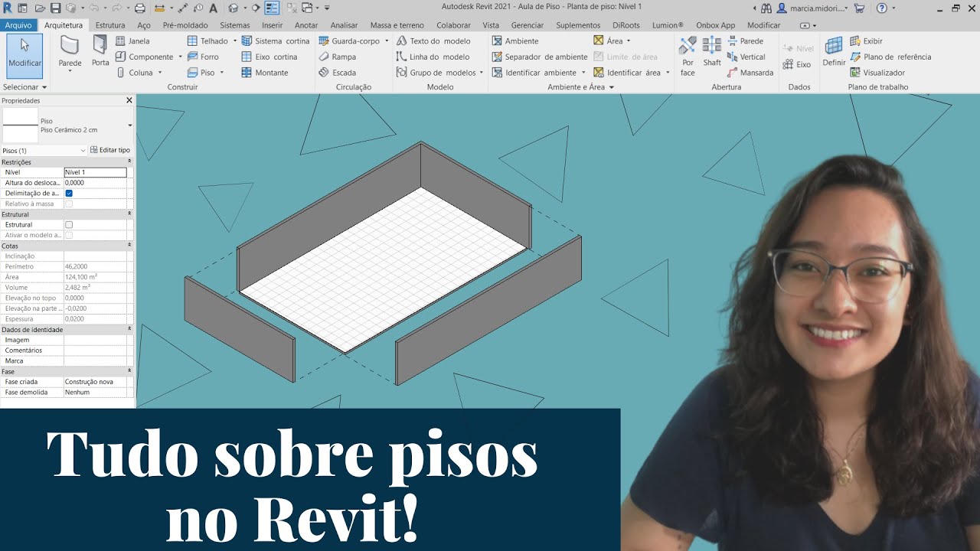The width and height of the screenshot is (980, 551).
Task: Click the Fase criada value Construção nova
Action: pyautogui.click(x=95, y=382)
